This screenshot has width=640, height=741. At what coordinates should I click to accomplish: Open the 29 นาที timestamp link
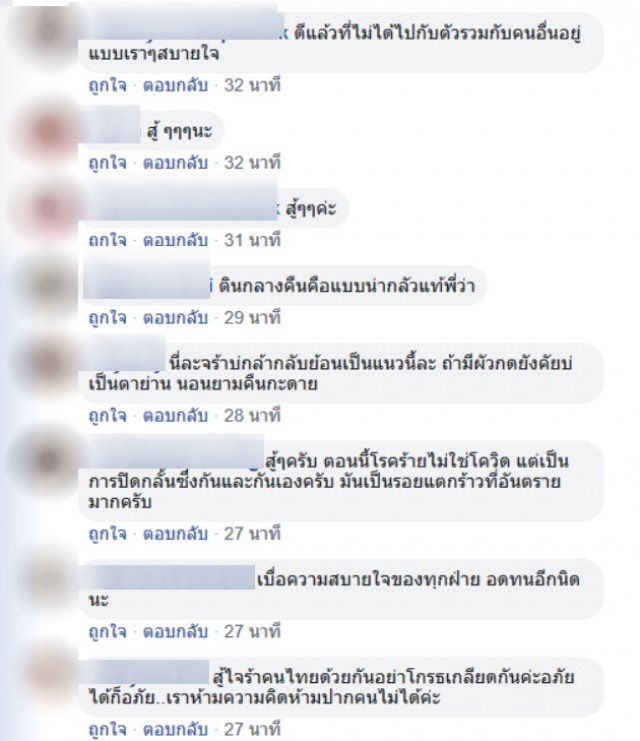tap(252, 318)
